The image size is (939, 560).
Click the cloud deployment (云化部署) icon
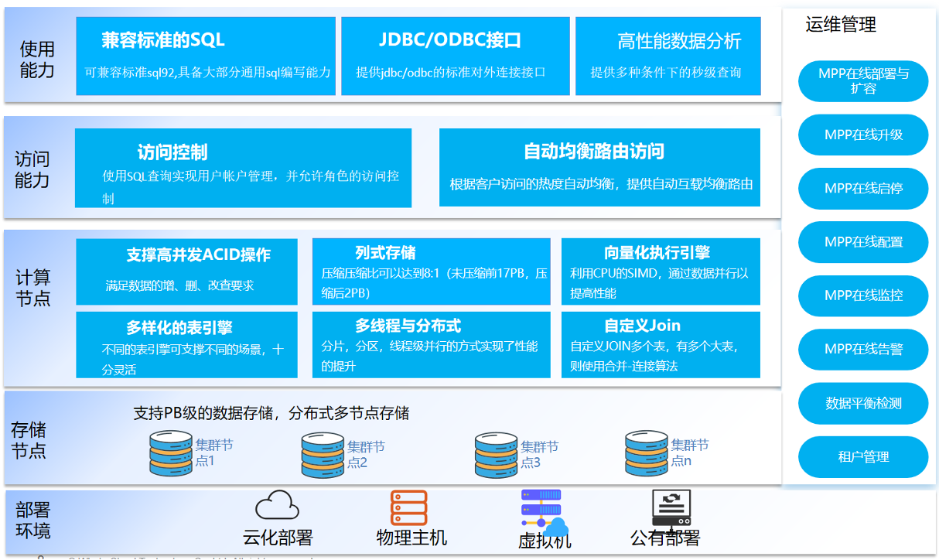(x=277, y=507)
